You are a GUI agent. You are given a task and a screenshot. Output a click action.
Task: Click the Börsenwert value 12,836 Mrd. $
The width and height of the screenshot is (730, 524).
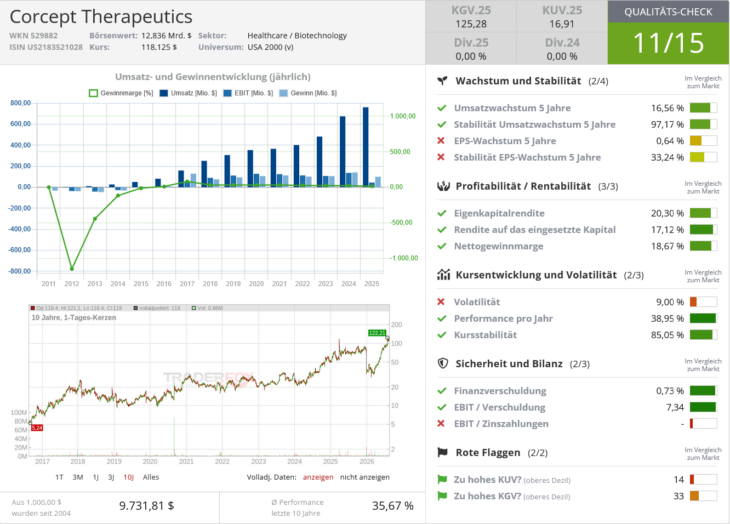tap(166, 35)
